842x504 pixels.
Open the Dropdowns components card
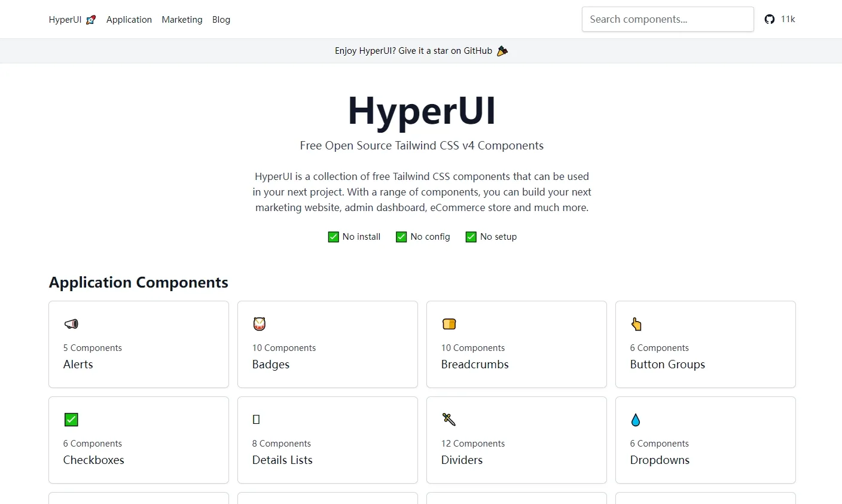706,440
